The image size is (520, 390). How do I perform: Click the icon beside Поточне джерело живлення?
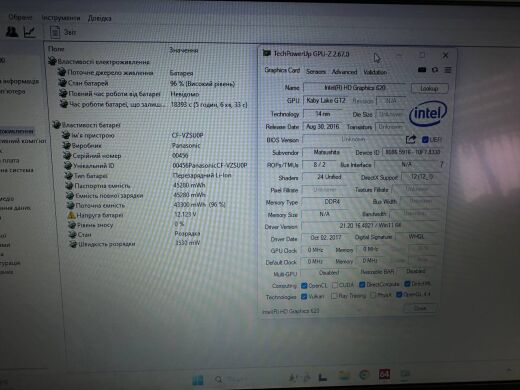coord(62,72)
